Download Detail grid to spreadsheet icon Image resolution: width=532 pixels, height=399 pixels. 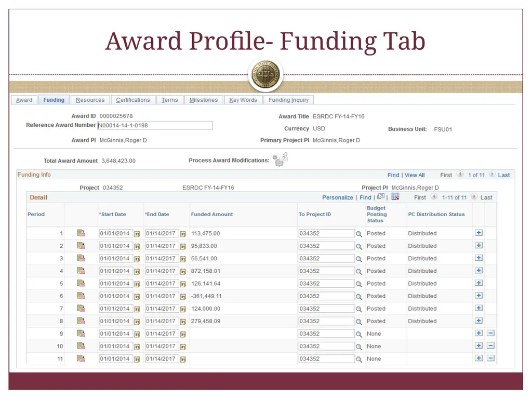coord(395,196)
